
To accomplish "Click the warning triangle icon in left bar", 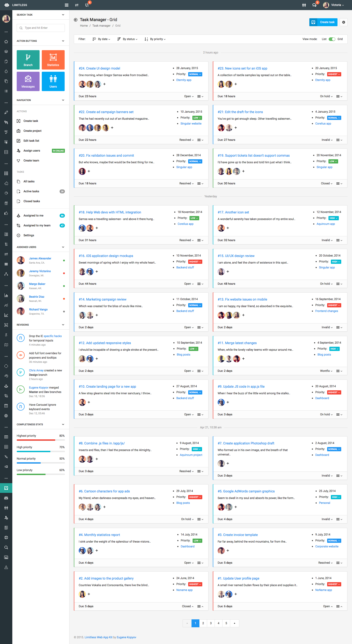I will pos(6,567).
